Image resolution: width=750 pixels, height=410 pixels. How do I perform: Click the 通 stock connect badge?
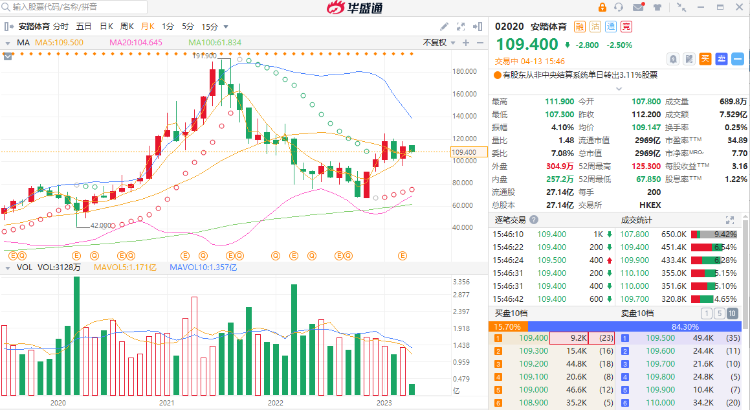click(x=611, y=27)
